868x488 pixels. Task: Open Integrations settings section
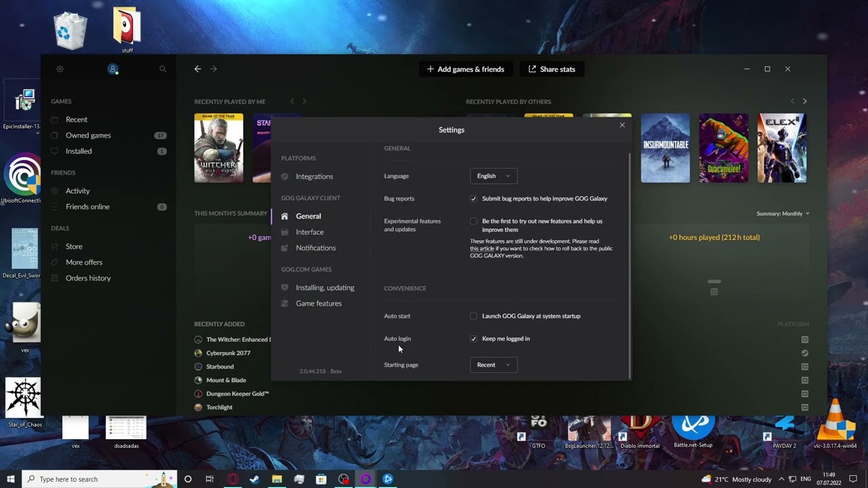[x=314, y=176]
